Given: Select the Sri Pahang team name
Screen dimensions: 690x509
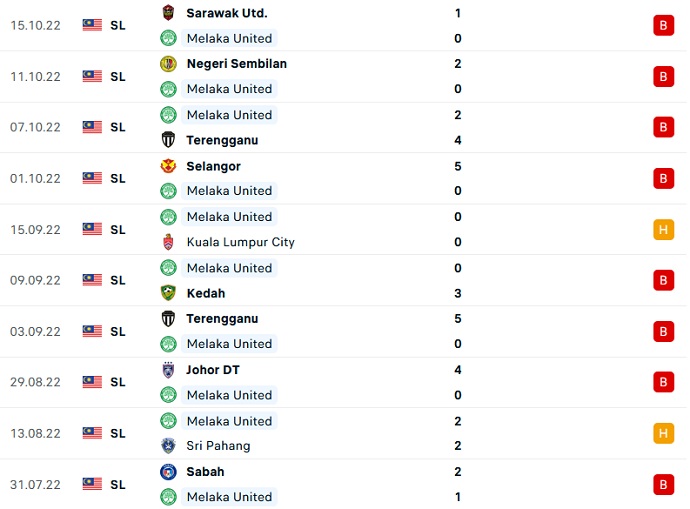Looking at the screenshot, I should (218, 446).
